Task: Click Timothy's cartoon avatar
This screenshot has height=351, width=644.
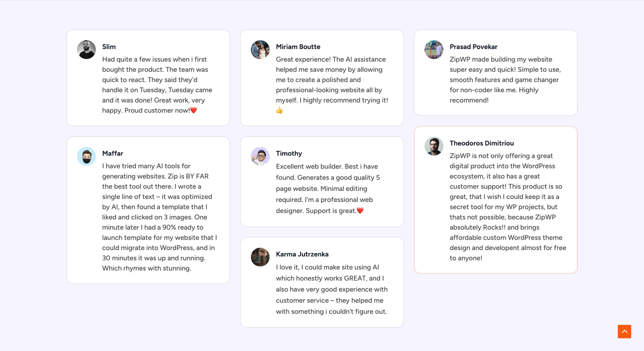Action: click(x=260, y=156)
